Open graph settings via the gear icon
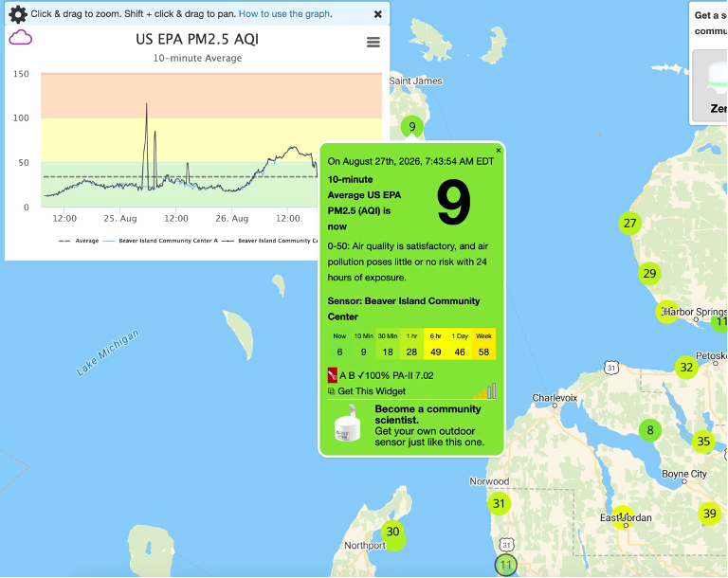Viewport: 728px width, 578px height. tap(18, 14)
